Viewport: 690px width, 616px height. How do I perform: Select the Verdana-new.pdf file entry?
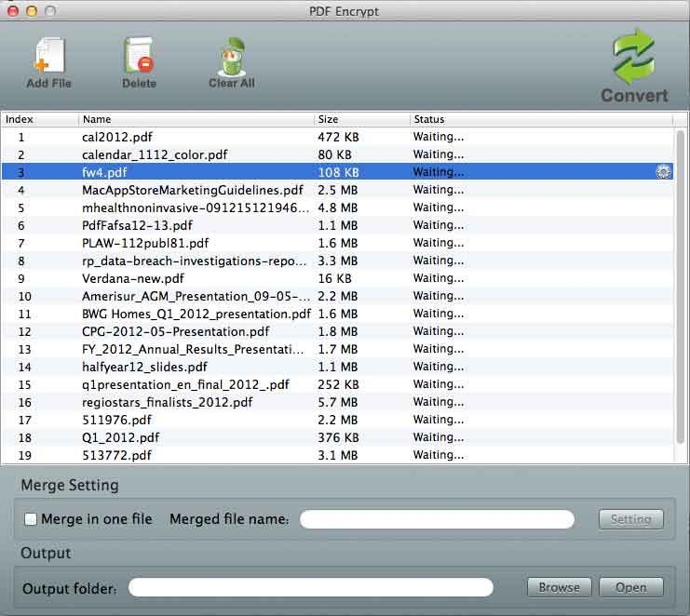(186, 278)
